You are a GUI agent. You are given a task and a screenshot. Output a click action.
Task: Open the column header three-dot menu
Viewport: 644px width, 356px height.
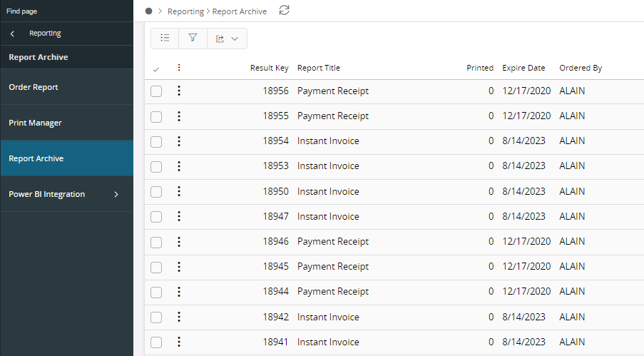179,68
